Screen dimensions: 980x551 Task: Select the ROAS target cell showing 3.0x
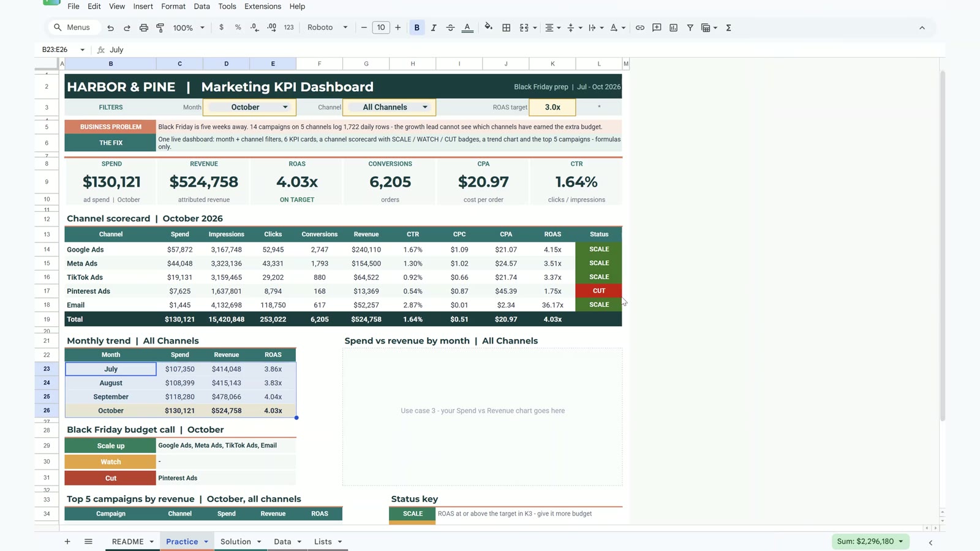552,107
